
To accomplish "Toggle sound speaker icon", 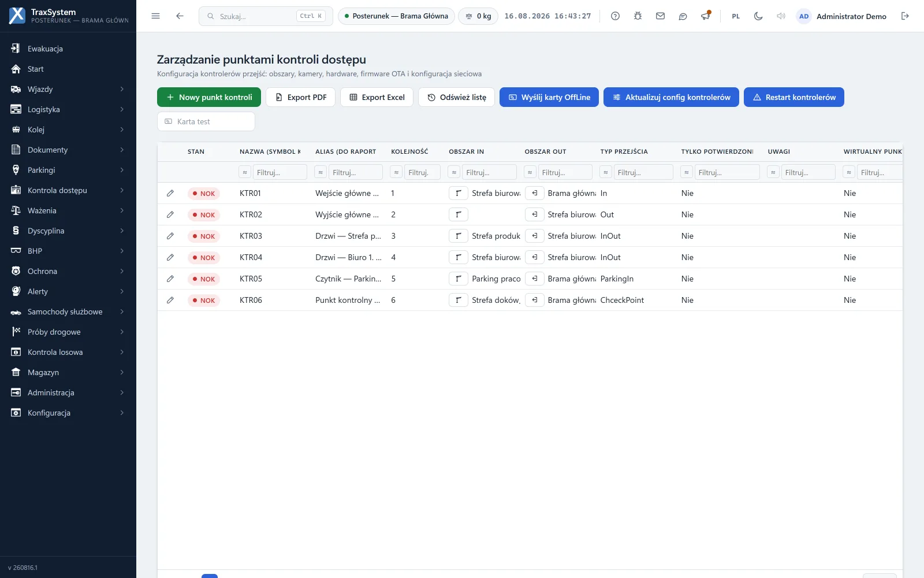I will [781, 16].
